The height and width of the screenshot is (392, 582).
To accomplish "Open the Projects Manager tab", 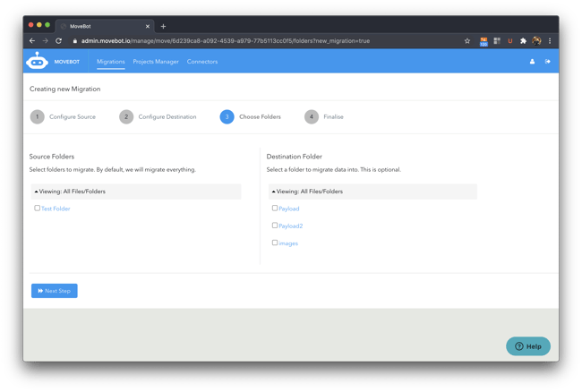I will 156,62.
